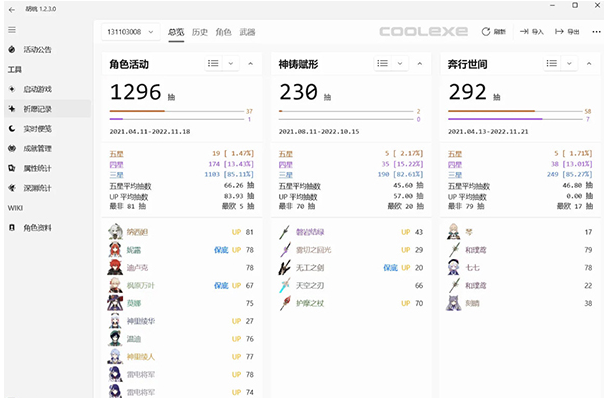
Task: Click the 护摩之杖 weapon icon
Action: pyautogui.click(x=285, y=303)
